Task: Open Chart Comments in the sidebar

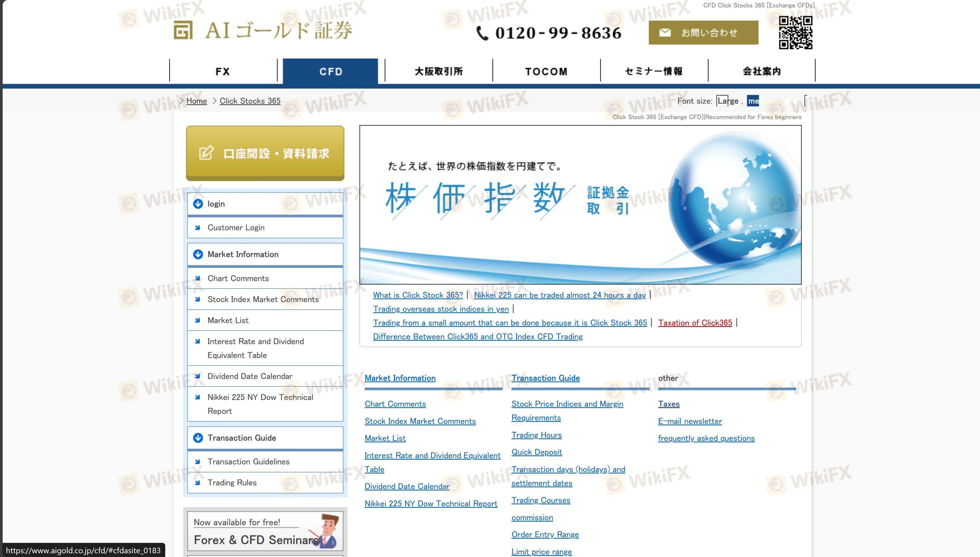Action: pos(265,278)
